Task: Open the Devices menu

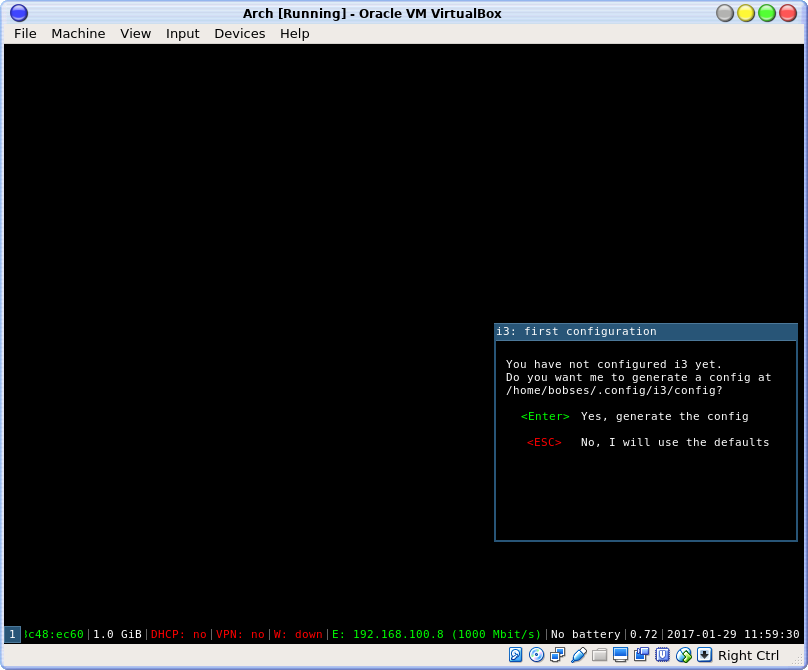Action: tap(240, 34)
